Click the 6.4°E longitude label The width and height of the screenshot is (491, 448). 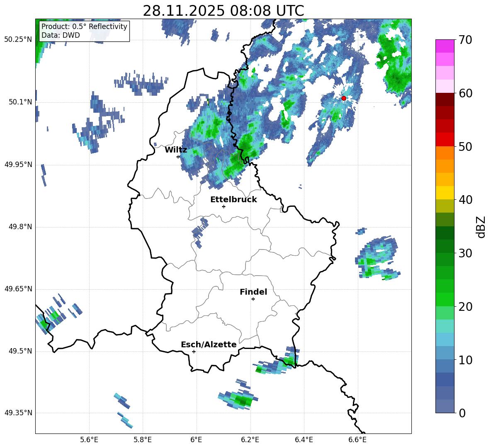pyautogui.click(x=304, y=440)
